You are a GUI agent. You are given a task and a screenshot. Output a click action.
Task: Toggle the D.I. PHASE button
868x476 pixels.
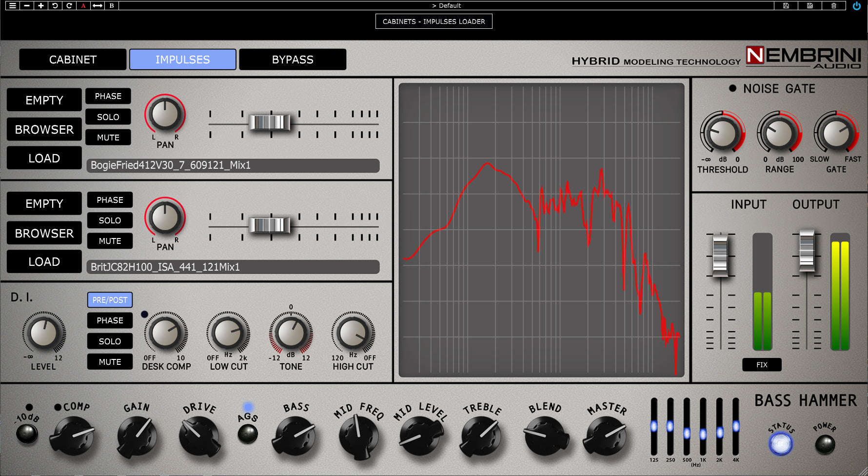(x=110, y=320)
